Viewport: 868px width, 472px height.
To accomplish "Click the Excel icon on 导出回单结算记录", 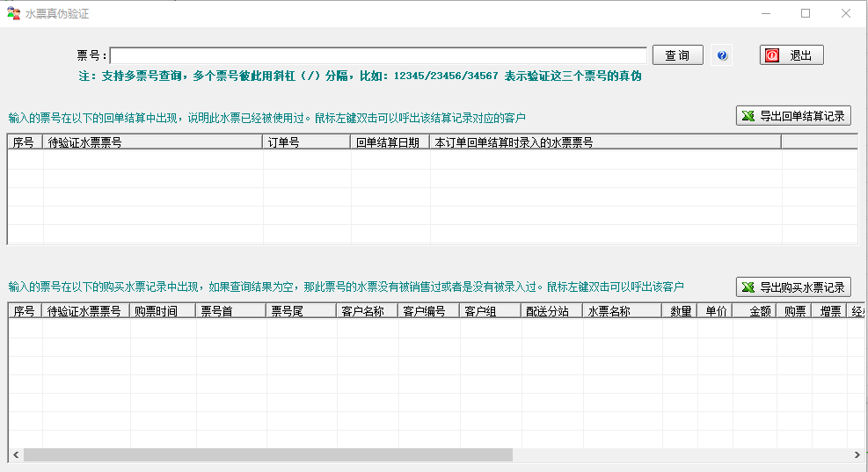I will [x=748, y=116].
